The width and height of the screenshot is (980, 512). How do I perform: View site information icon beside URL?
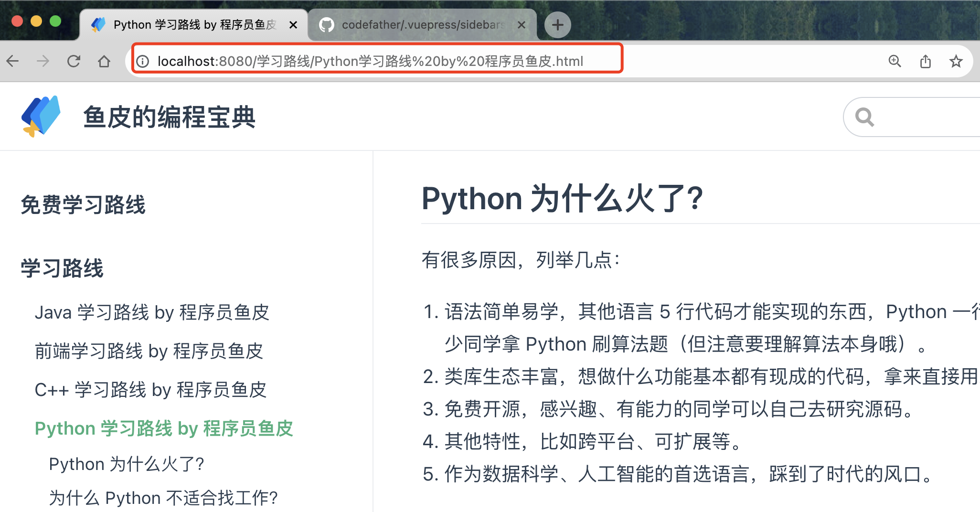[143, 61]
